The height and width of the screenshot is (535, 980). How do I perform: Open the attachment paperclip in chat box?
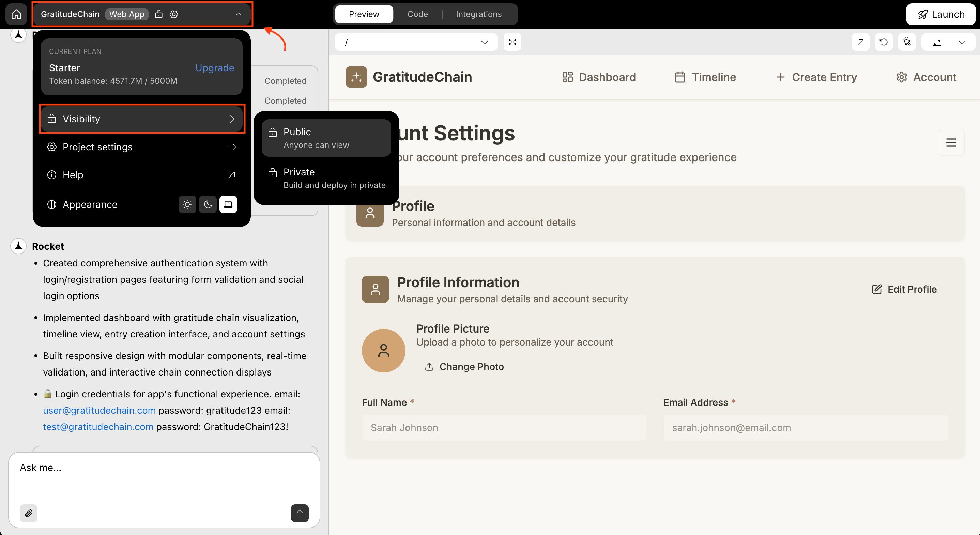[x=28, y=513]
